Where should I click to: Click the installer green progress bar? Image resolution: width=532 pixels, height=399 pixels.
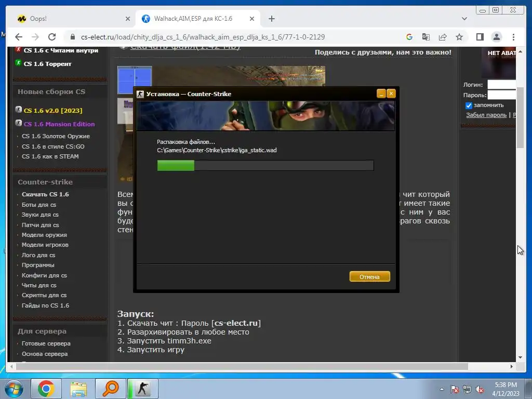pos(176,166)
